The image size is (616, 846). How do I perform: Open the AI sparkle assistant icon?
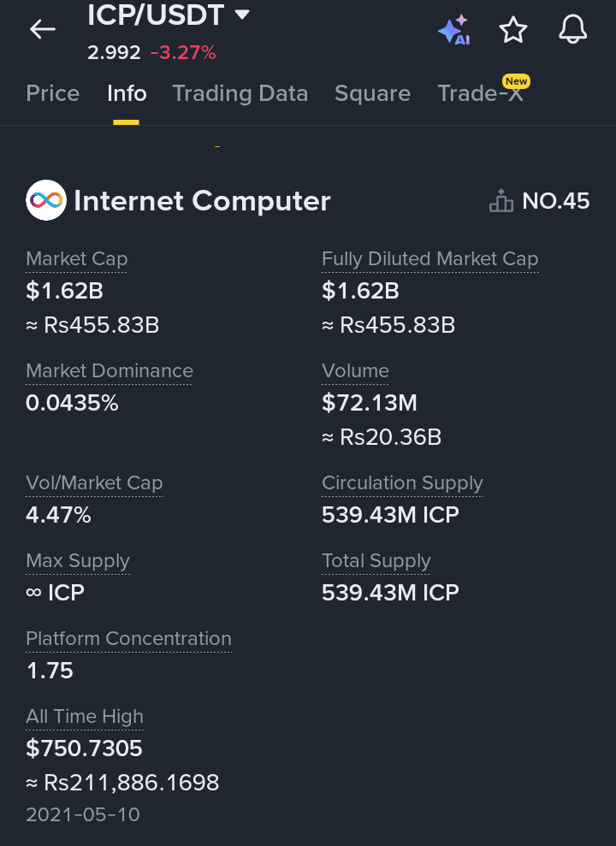(453, 31)
